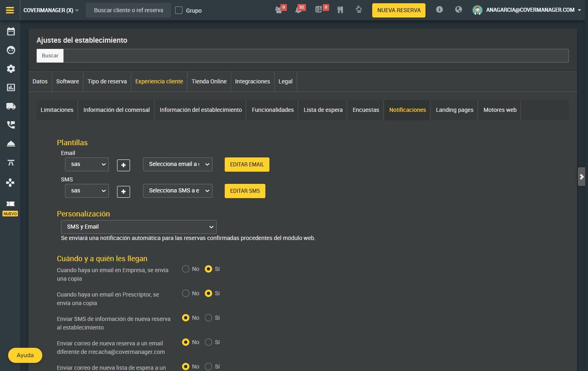Screen dimensions: 588x371
Task: Switch to the Legal tab
Action: (x=286, y=81)
